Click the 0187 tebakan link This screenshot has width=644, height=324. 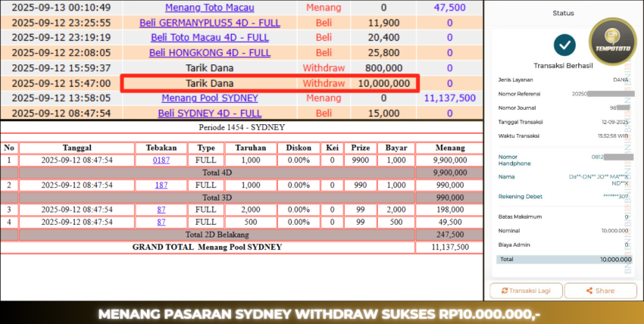pyautogui.click(x=161, y=160)
